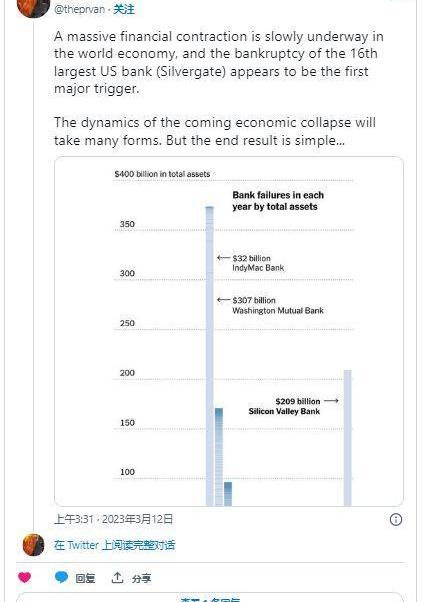This screenshot has height=602, width=422.
Task: Open the bank failures chart image
Action: pos(229,331)
